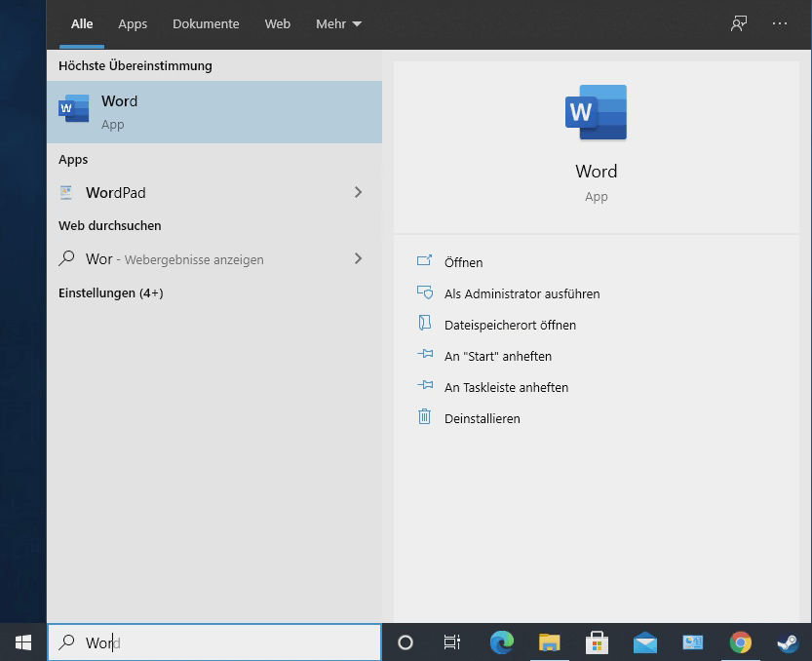The width and height of the screenshot is (812, 661).
Task: Expand the Mehr filter dropdown
Action: (338, 23)
